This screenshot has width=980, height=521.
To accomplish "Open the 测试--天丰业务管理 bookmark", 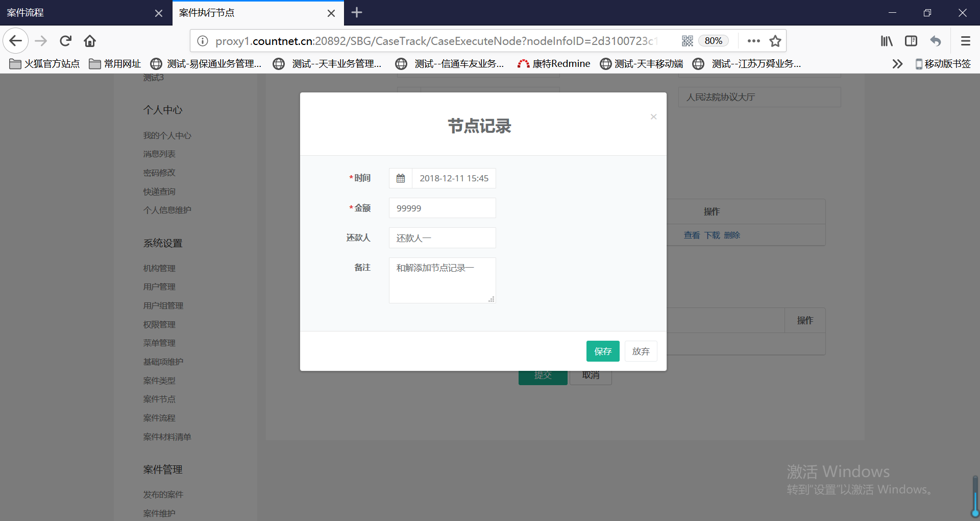I will pos(328,64).
